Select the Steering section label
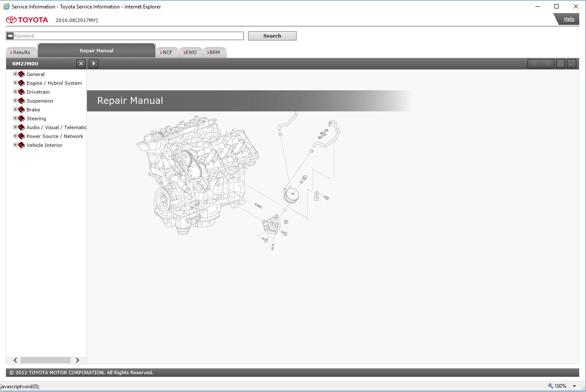This screenshot has height=392, width=586. pyautogui.click(x=36, y=119)
